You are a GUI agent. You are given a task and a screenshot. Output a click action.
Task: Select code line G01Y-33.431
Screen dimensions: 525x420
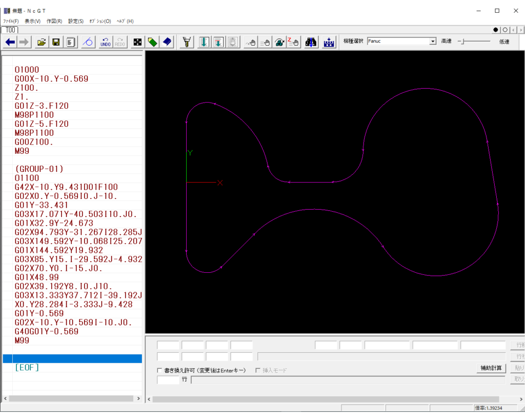[42, 205]
